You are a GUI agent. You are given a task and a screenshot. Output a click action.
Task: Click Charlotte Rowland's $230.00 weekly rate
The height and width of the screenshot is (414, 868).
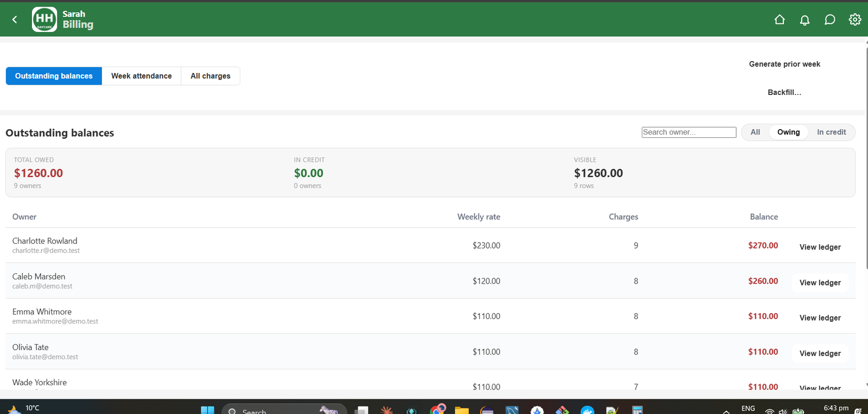coord(486,245)
